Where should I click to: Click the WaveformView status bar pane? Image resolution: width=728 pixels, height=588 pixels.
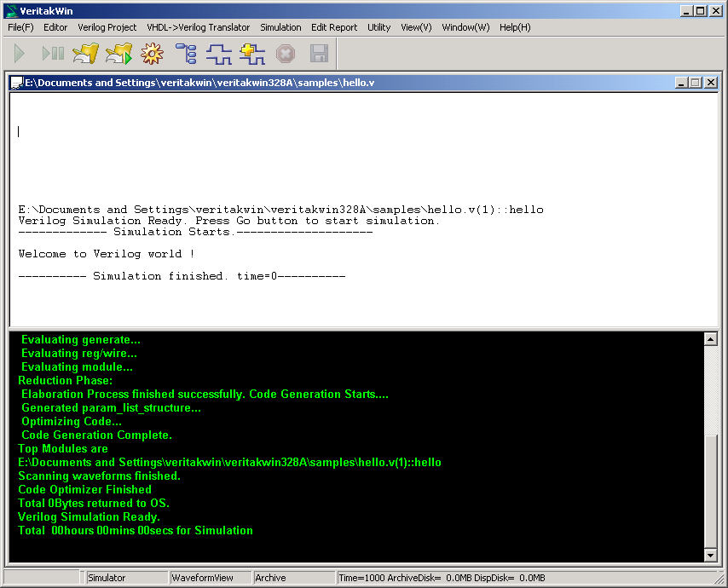211,578
